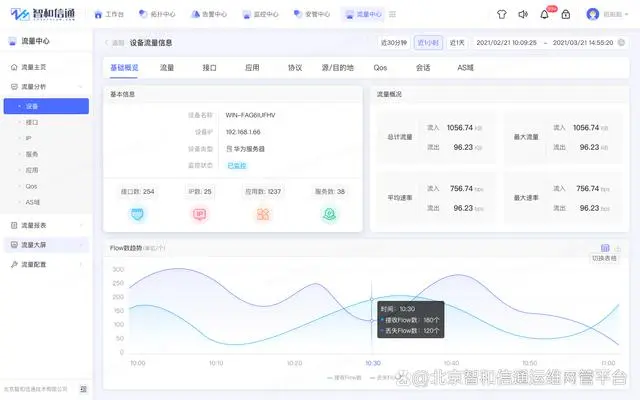Open the 工作台 home icon in top navigation
The image size is (640, 400).
tap(98, 14)
